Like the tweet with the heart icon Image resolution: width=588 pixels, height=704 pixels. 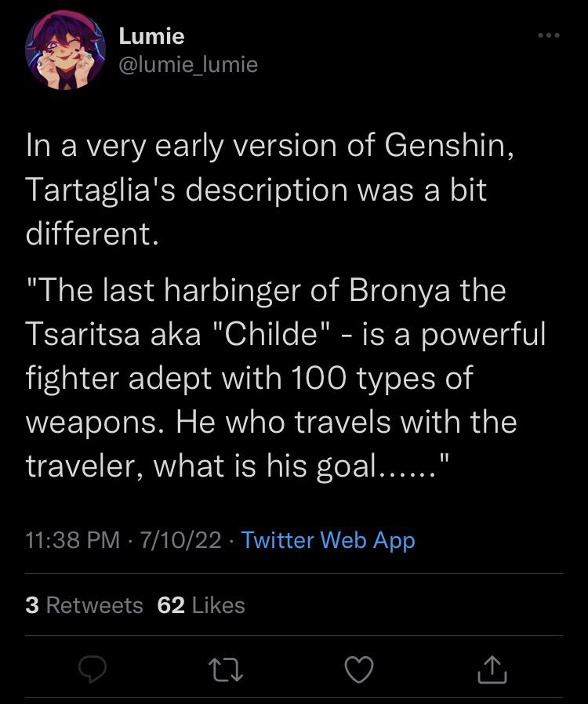(x=359, y=669)
